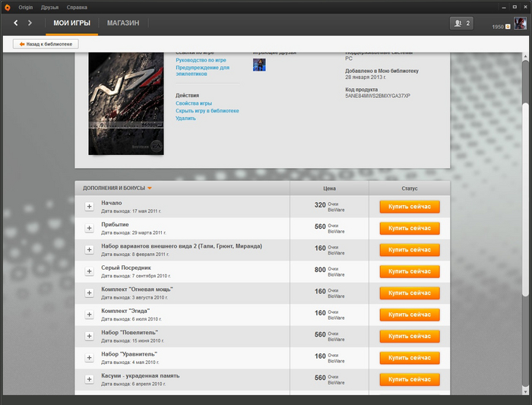Open the Руководство по игре link

pos(201,60)
